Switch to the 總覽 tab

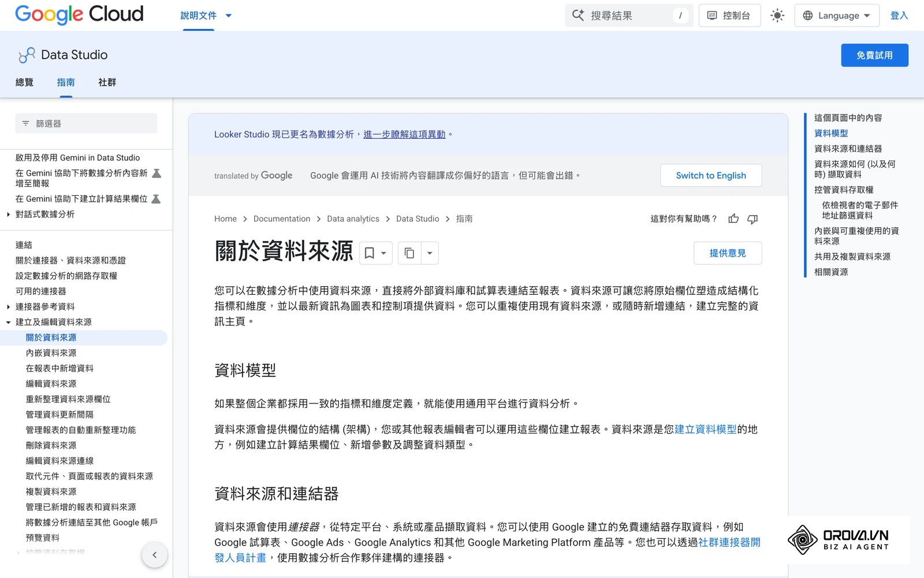point(24,83)
